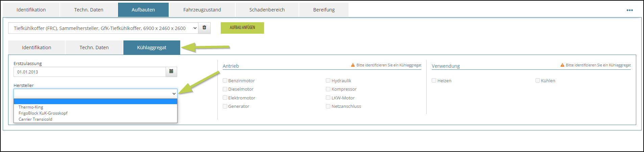Click the Antrieb warning triangle icon

pyautogui.click(x=353, y=65)
